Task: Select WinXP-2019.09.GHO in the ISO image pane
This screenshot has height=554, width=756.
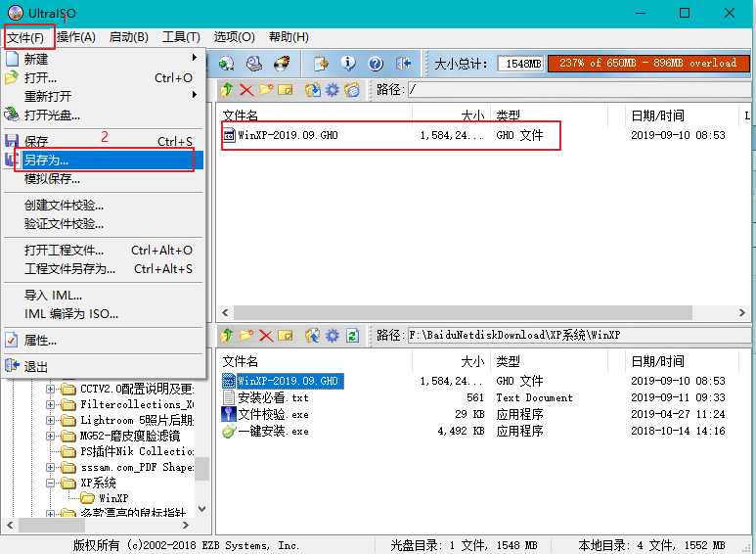Action: [281, 135]
